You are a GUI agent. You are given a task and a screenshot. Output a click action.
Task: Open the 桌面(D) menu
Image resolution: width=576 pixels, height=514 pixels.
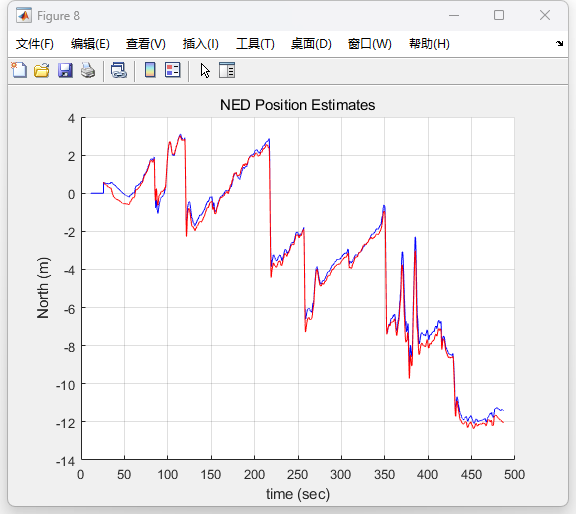click(x=311, y=44)
